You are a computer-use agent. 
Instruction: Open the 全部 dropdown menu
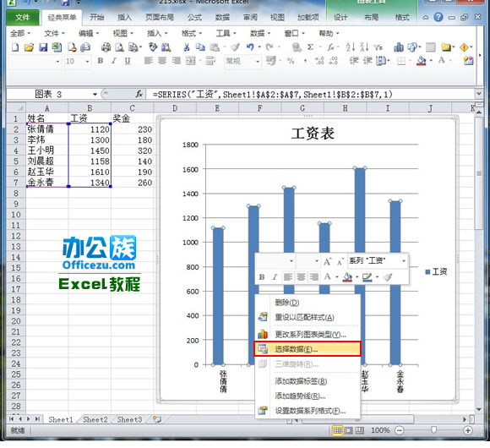(x=20, y=33)
